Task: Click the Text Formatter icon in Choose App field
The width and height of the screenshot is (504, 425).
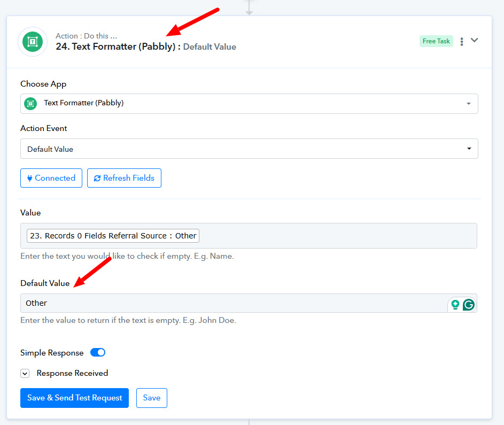Action: (x=30, y=104)
